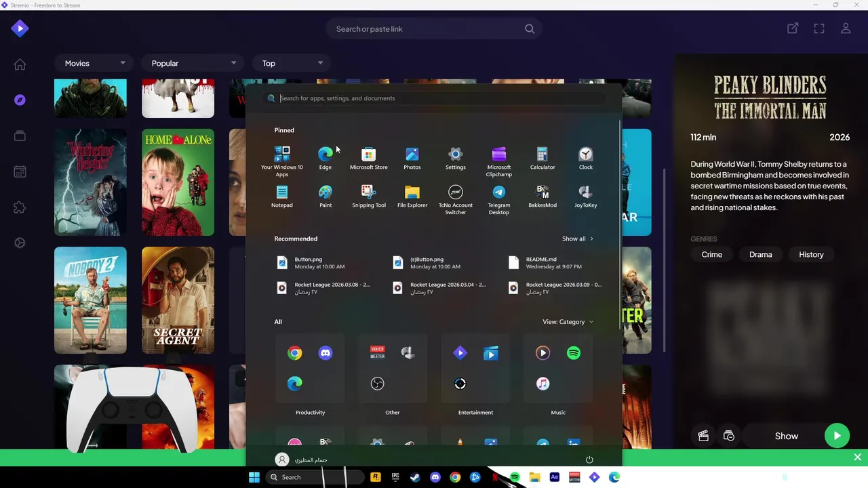Screen dimensions: 868x488
Task: Launch BakkesMod pinned app
Action: coord(542,197)
